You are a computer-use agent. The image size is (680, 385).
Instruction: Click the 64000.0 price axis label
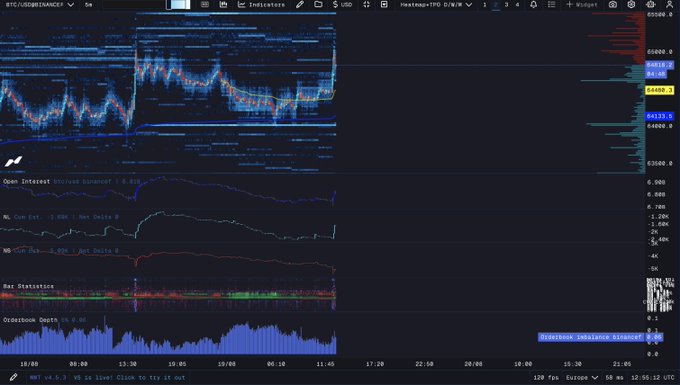[x=659, y=126]
